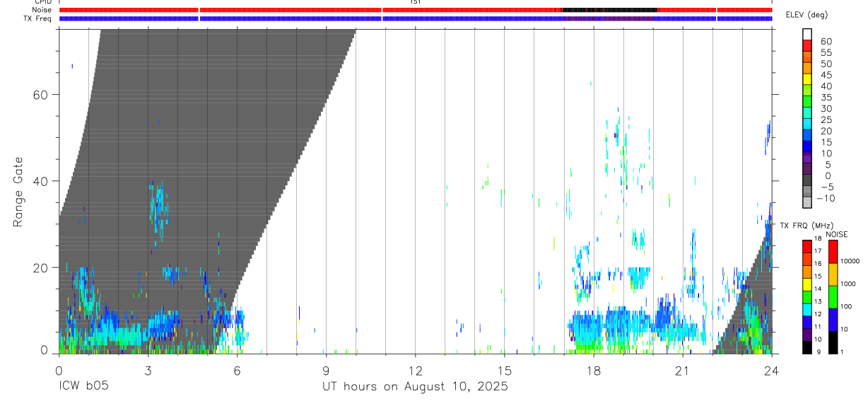Click the TX Freq row label at top
Screen dimensions: 868x401
coord(37,18)
